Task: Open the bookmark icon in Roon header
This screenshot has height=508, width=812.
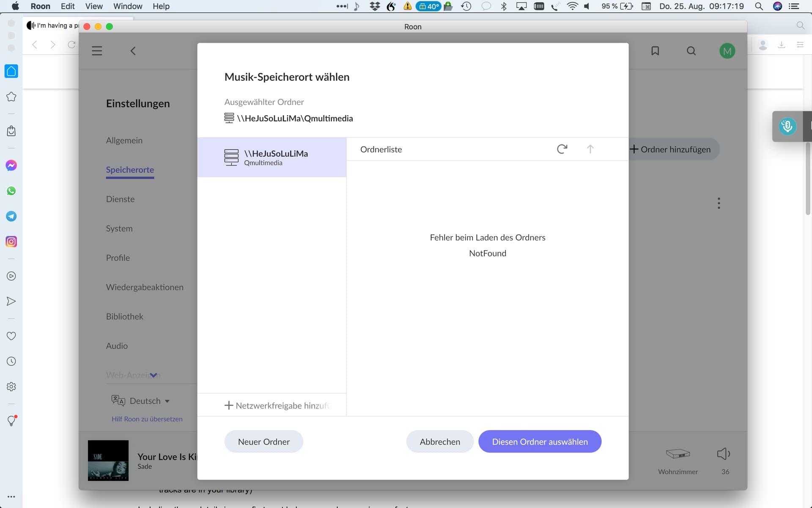Action: coord(655,51)
